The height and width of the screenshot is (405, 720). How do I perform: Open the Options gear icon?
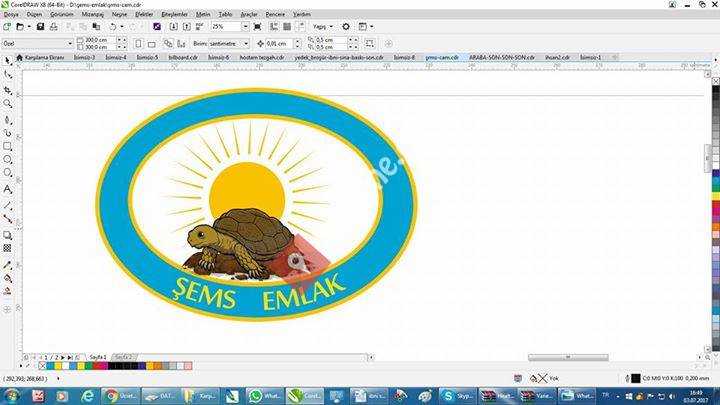point(346,27)
